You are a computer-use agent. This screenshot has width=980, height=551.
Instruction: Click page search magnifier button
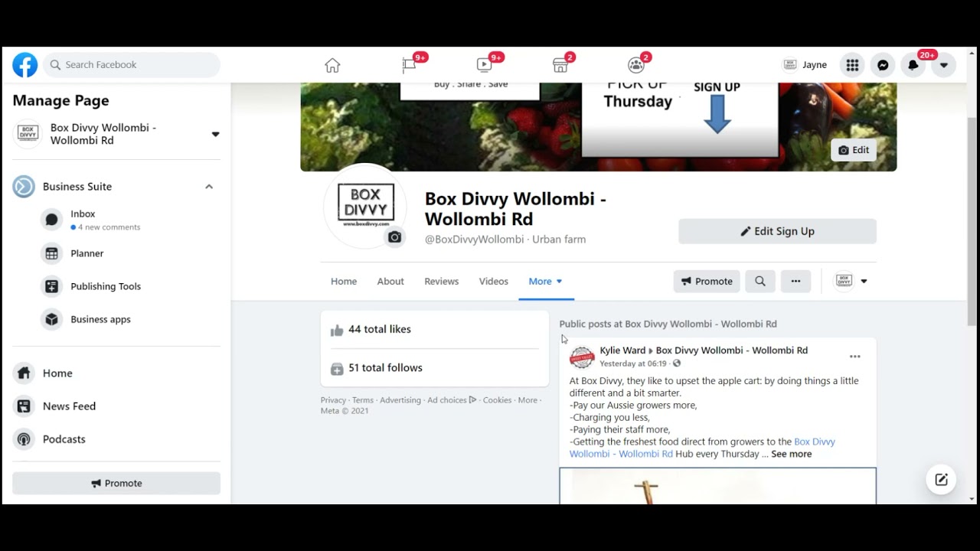click(x=760, y=282)
